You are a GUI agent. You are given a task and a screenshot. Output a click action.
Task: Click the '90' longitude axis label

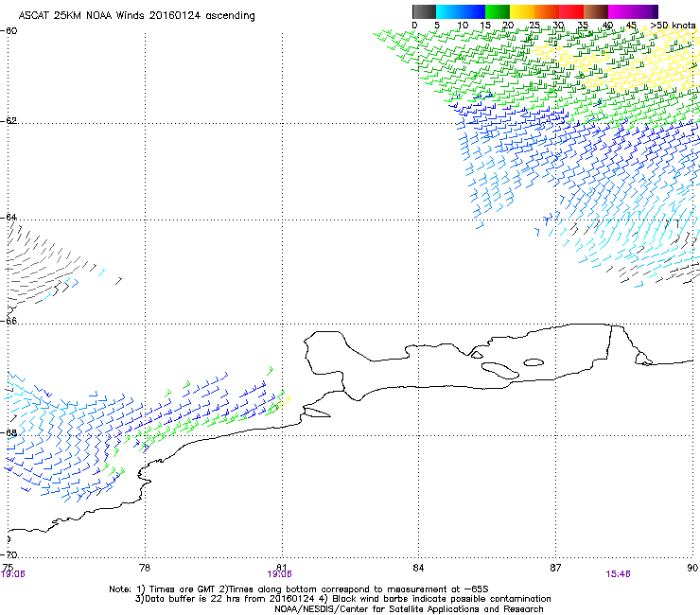692,568
